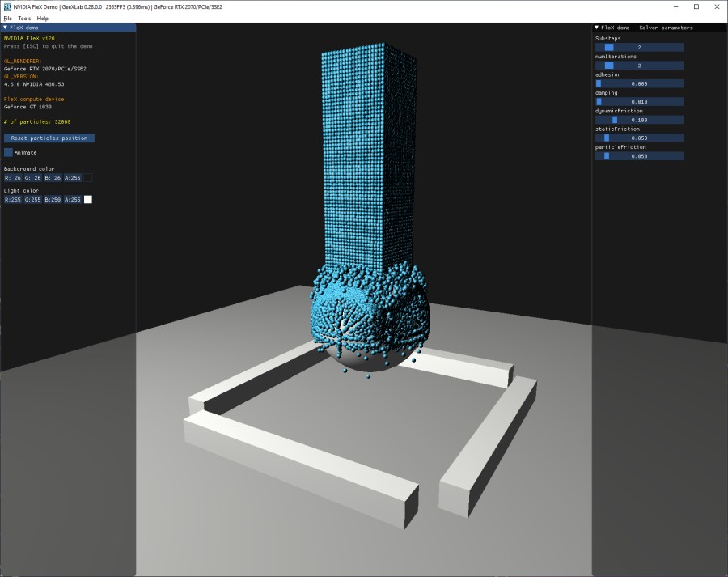The height and width of the screenshot is (577, 728).
Task: Open the Tools menu
Action: 24,19
